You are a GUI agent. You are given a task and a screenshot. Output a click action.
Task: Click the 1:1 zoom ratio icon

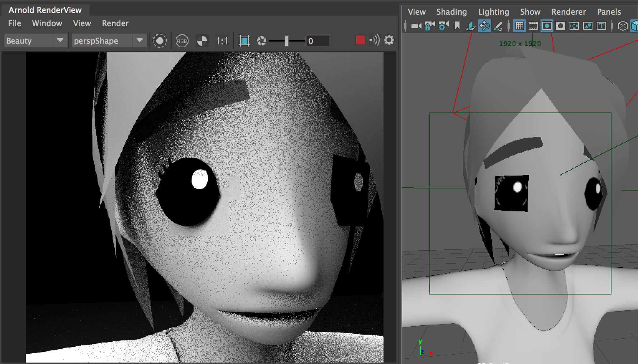click(x=222, y=40)
